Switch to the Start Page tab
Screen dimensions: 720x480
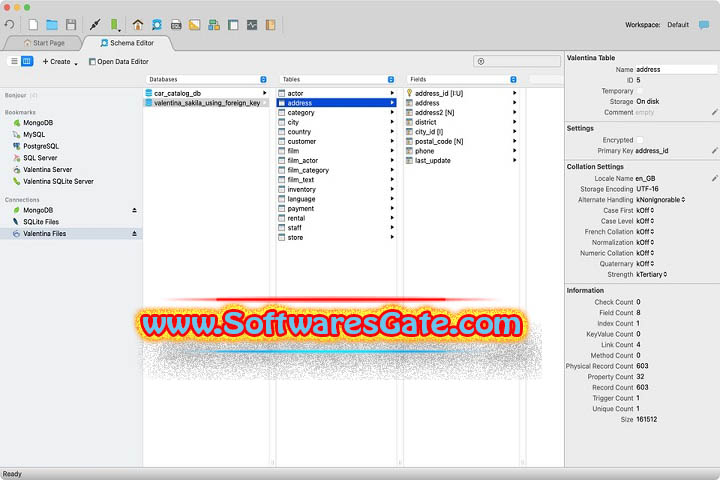pos(44,43)
